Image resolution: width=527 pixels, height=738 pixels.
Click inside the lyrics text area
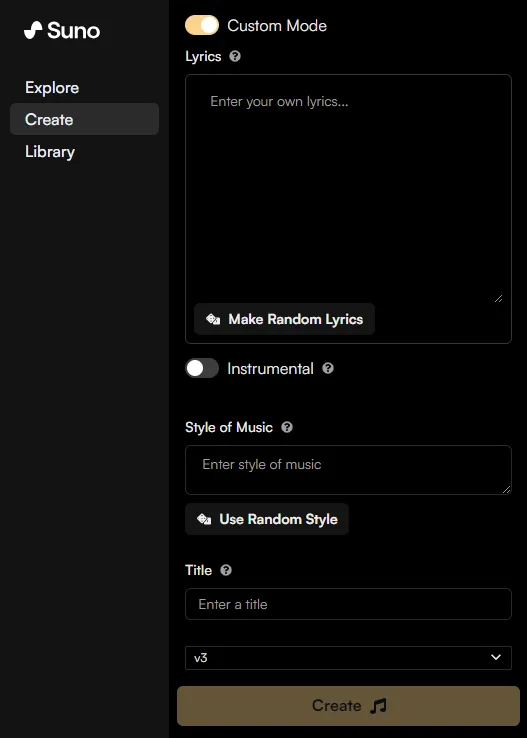click(348, 188)
